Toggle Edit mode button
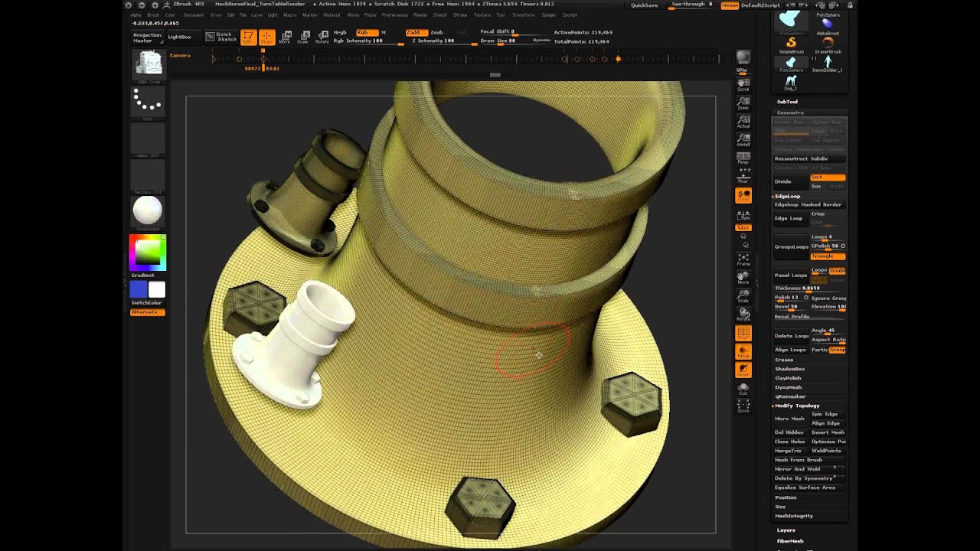Image resolution: width=980 pixels, height=551 pixels. click(248, 37)
